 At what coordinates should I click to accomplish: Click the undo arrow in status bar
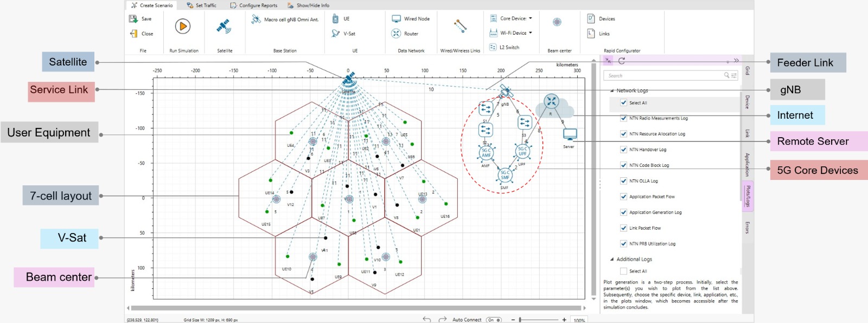[x=427, y=319]
